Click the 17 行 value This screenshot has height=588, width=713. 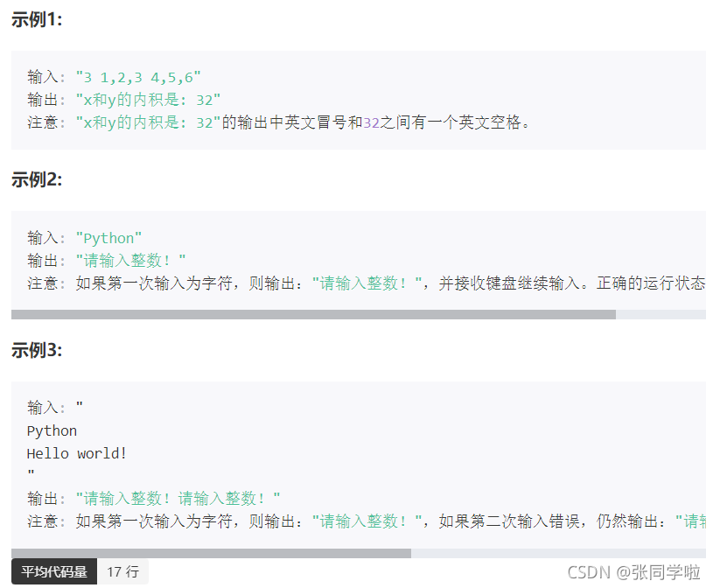122,571
